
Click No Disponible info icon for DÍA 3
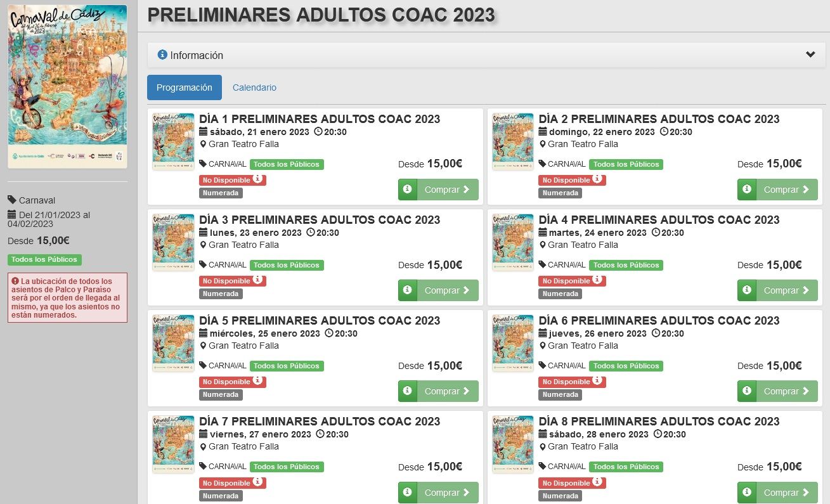[258, 280]
